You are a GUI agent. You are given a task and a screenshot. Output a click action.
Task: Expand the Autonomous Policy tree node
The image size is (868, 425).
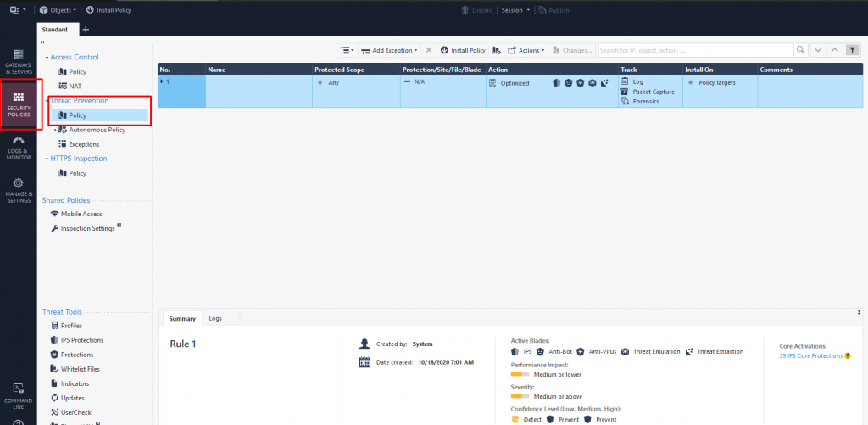click(x=55, y=130)
